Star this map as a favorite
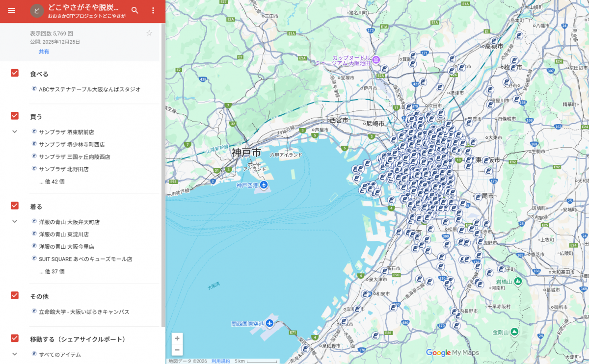Viewport: 589px width, 364px height. tap(149, 33)
